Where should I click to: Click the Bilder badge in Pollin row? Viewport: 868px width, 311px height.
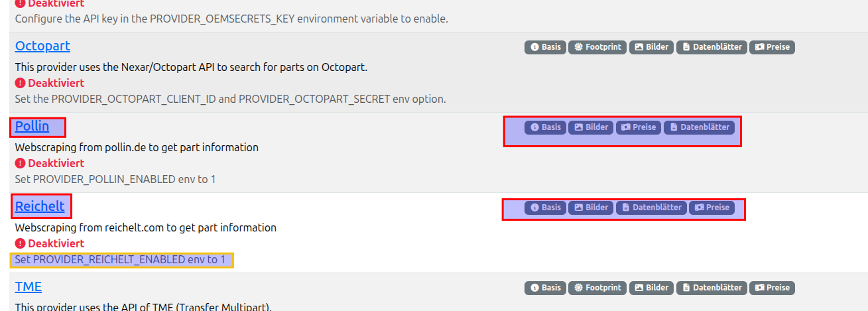(x=591, y=127)
